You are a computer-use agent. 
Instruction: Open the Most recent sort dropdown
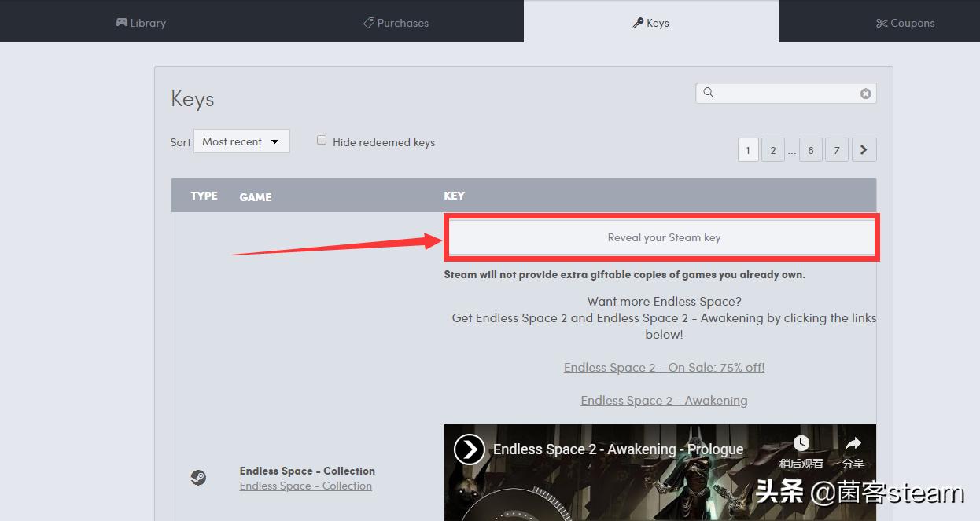[x=241, y=141]
